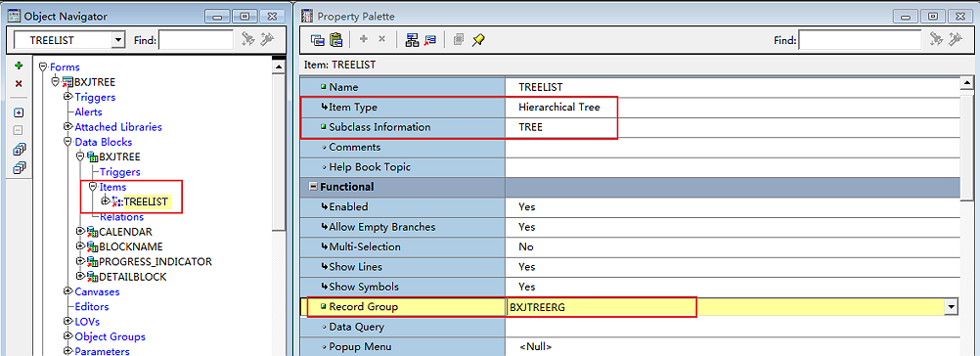Click the Property Palette title bar icon

coord(307,17)
